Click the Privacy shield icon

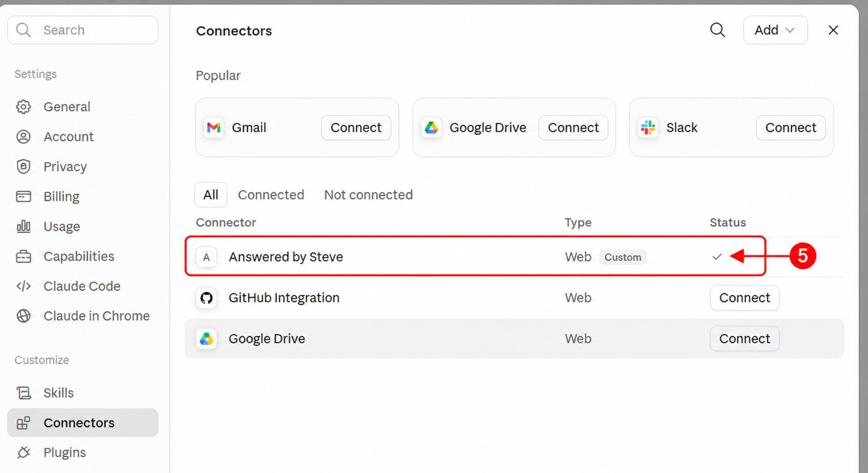pos(24,167)
